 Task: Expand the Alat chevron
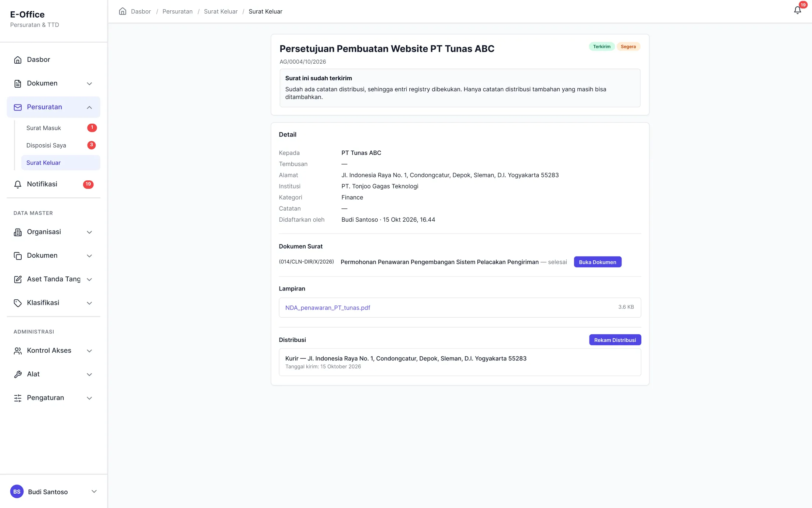tap(89, 374)
